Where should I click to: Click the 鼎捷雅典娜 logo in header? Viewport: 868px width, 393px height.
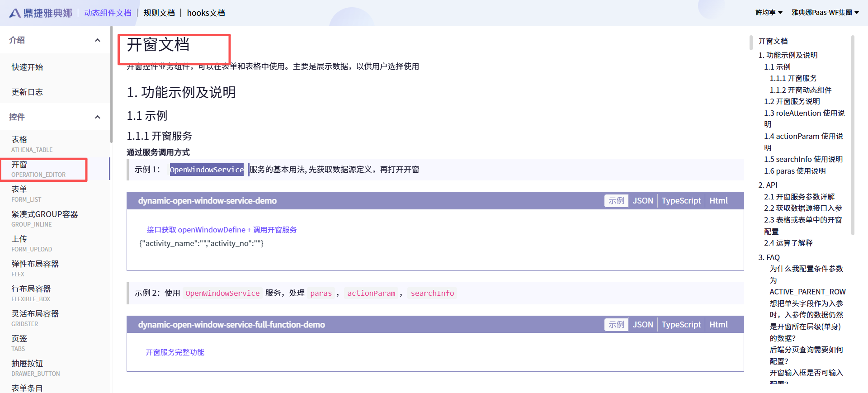click(x=41, y=13)
